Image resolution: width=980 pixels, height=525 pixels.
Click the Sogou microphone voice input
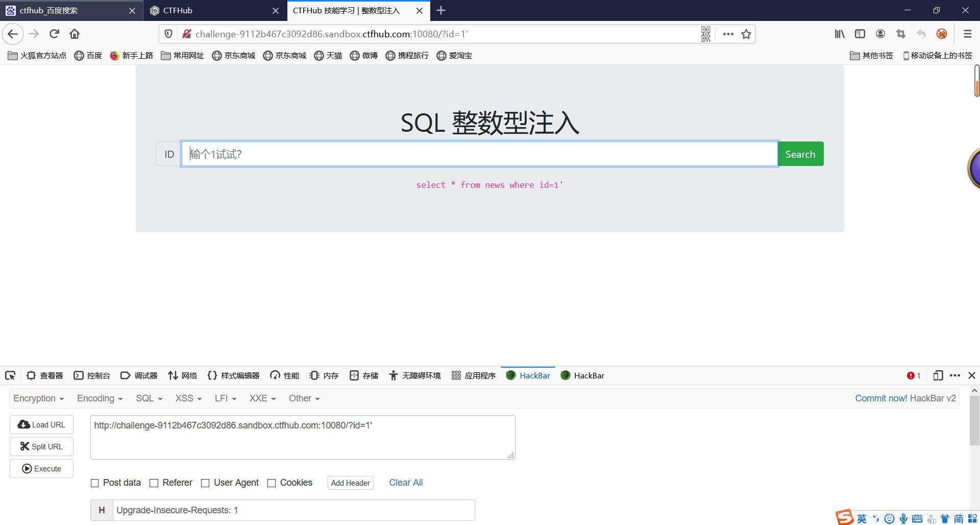pyautogui.click(x=903, y=519)
